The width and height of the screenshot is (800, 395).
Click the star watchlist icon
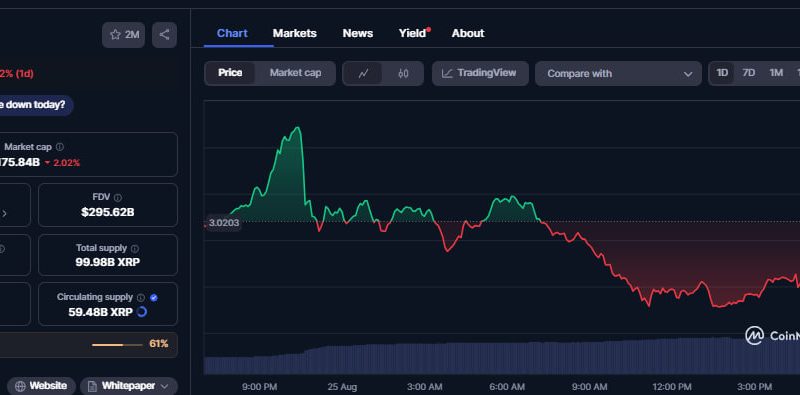[x=116, y=35]
